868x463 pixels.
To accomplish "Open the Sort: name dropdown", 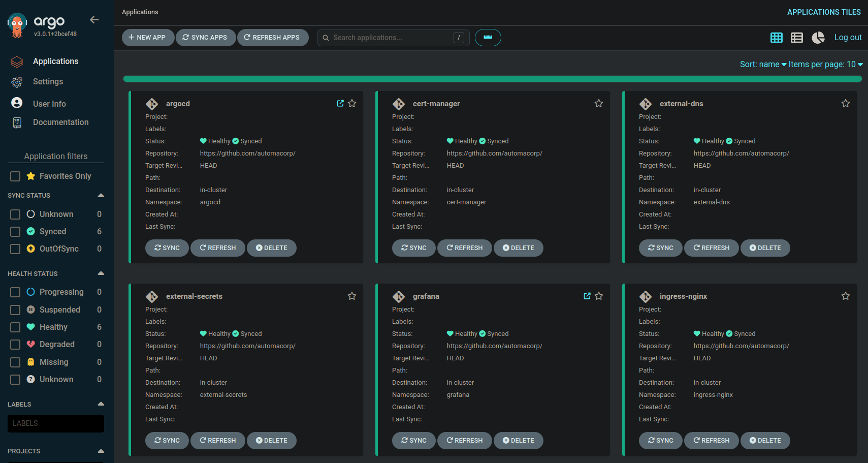I will pos(763,64).
